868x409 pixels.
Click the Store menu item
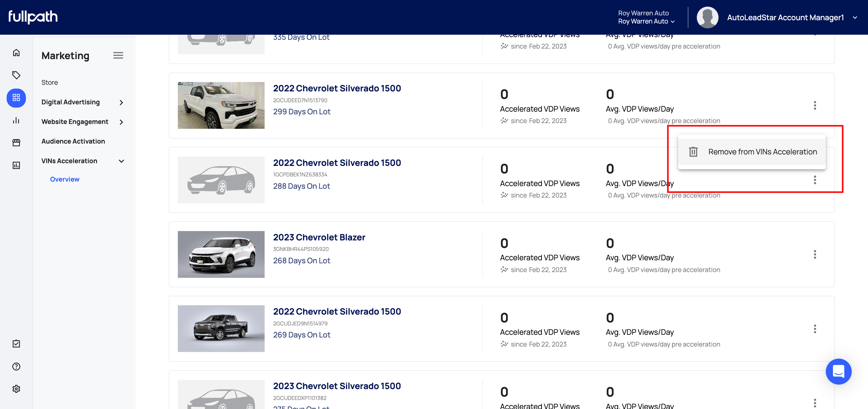tap(50, 82)
